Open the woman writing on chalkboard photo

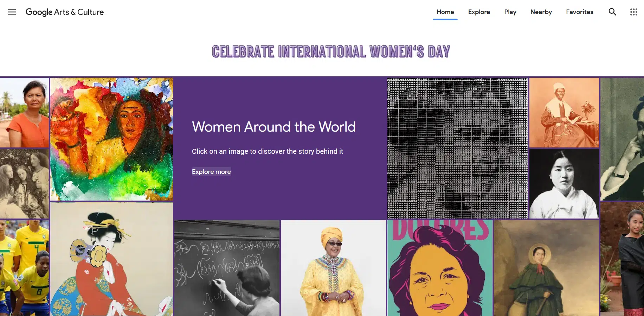tap(227, 268)
